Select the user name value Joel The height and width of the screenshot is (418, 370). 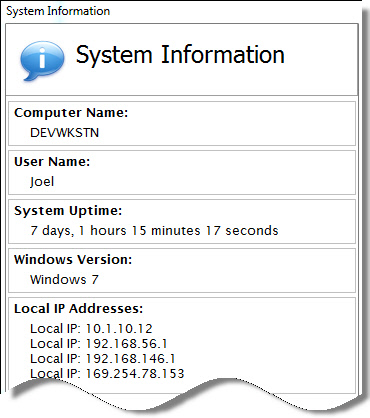42,182
